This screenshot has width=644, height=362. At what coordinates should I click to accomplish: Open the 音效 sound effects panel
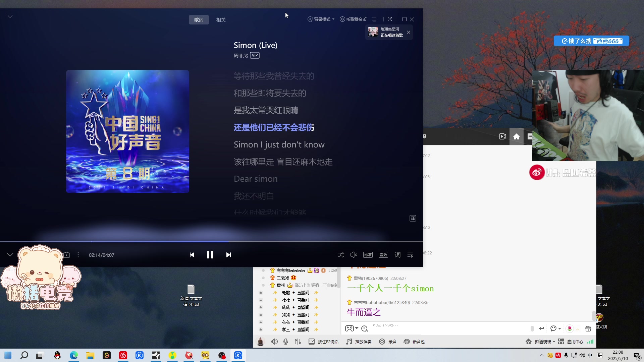pyautogui.click(x=383, y=255)
